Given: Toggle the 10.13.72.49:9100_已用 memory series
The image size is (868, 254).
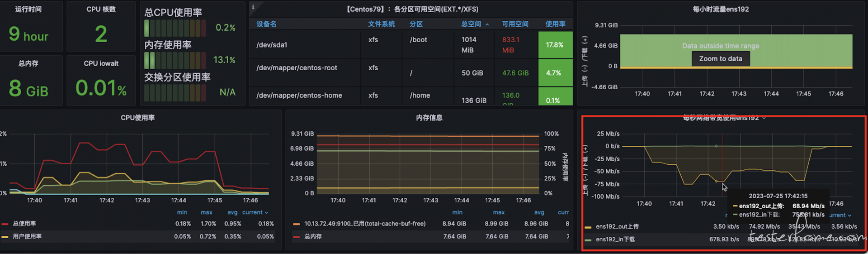Looking at the screenshot, I should 365,224.
